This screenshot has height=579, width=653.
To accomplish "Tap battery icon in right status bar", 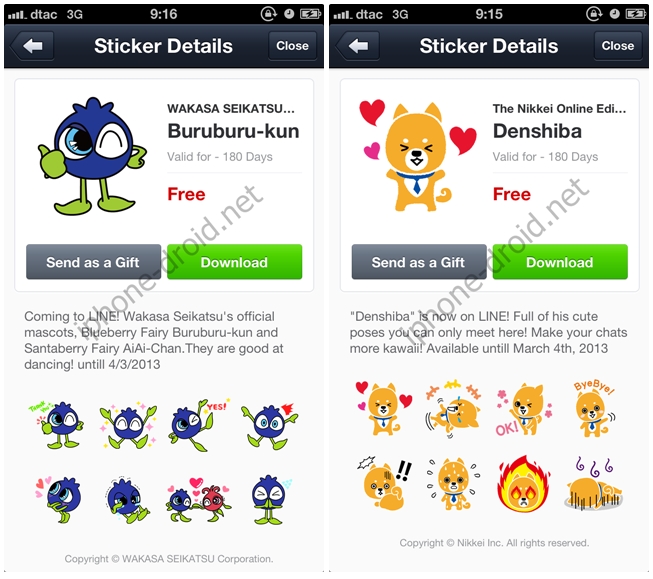I will tap(636, 14).
